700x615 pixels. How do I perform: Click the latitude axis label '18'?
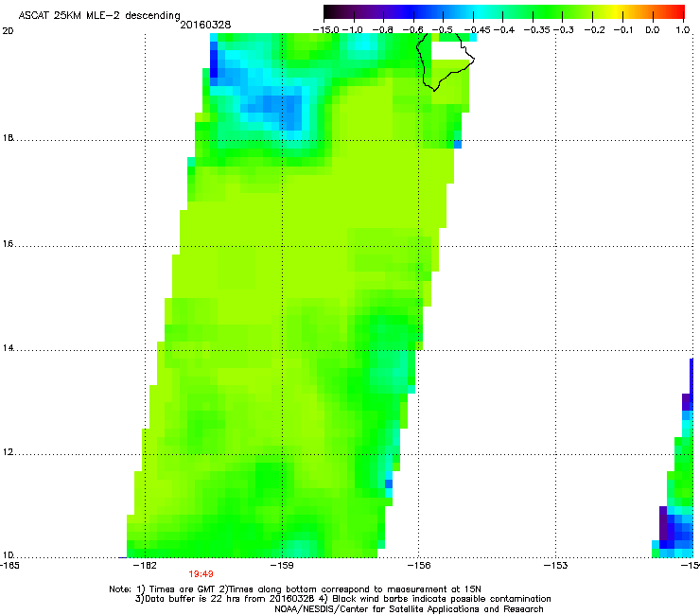pos(8,137)
